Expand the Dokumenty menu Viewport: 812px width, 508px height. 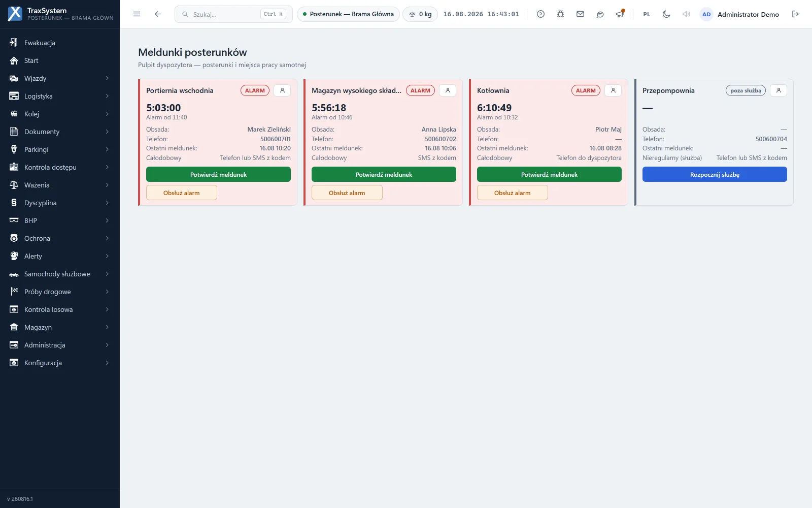point(60,132)
